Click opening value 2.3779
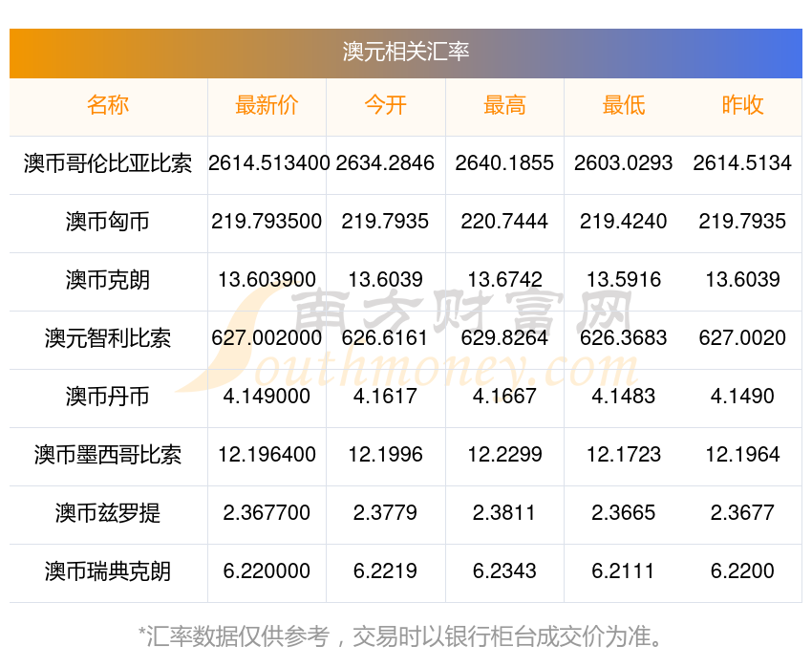 385,513
